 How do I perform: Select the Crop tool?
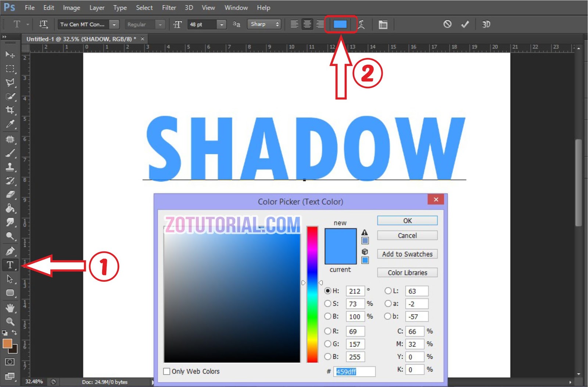click(10, 110)
